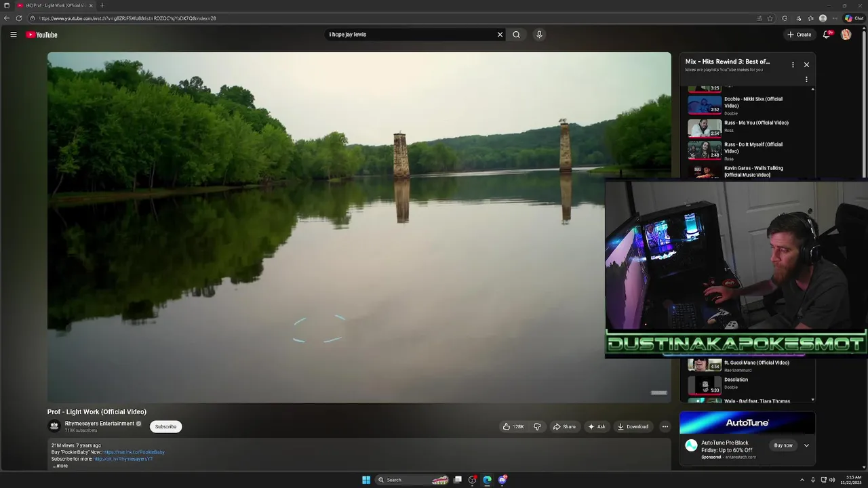Open the Subscribe for more channel link
This screenshot has width=868, height=488.
123,459
